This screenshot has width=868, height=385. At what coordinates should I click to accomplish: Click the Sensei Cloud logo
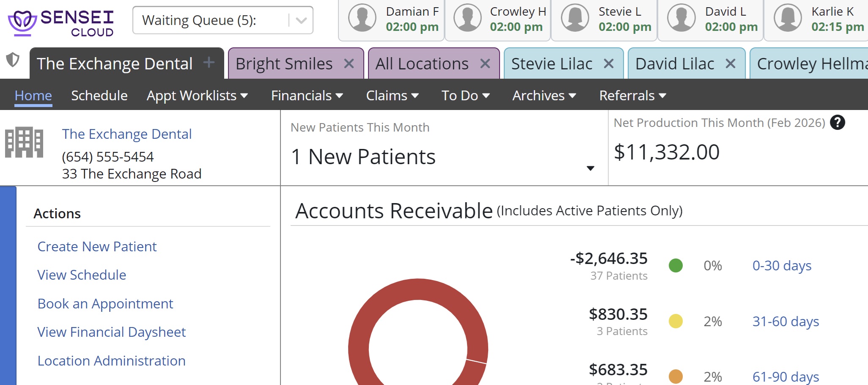click(61, 23)
